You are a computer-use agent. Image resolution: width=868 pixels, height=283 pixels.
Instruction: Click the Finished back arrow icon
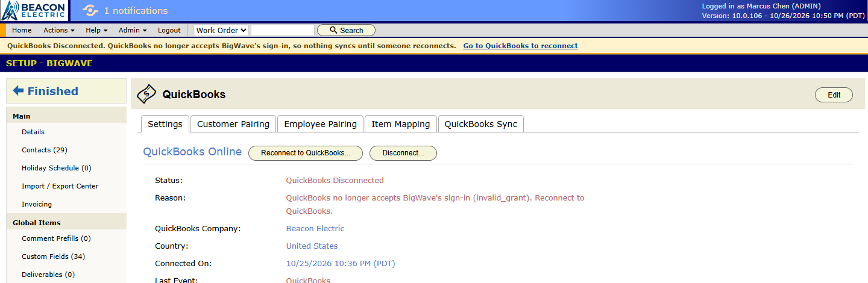pos(18,91)
